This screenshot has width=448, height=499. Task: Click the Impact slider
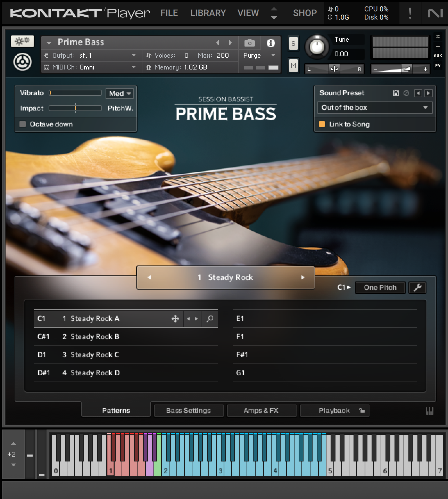tap(75, 108)
